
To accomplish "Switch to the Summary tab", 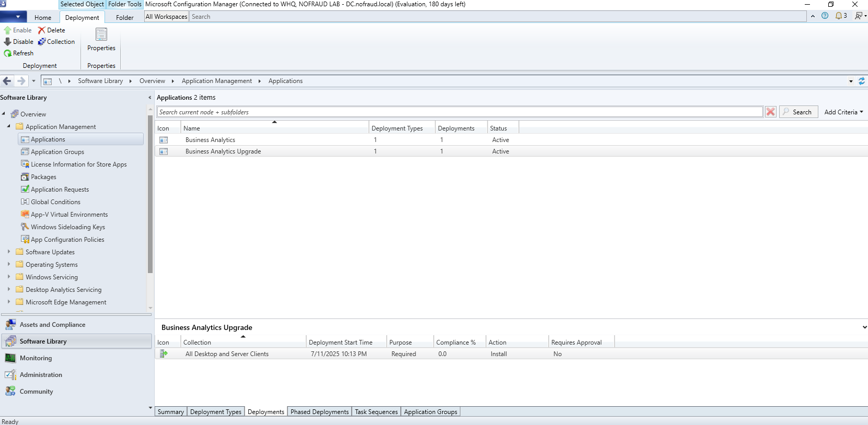I will [171, 412].
